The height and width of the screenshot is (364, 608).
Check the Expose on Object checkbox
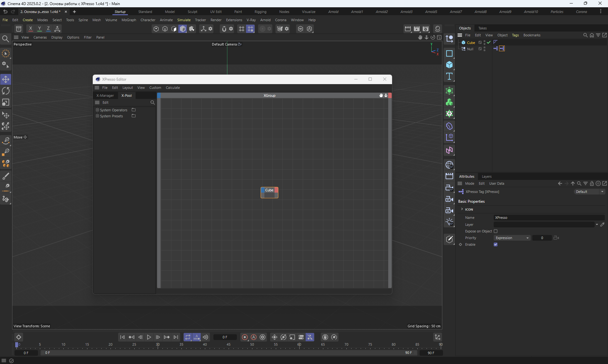[x=496, y=231]
